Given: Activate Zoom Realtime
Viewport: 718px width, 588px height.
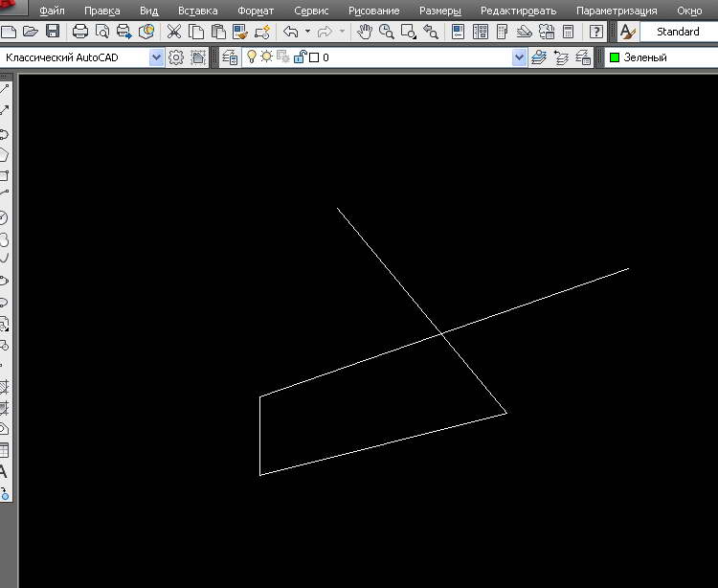Looking at the screenshot, I should pos(387,32).
